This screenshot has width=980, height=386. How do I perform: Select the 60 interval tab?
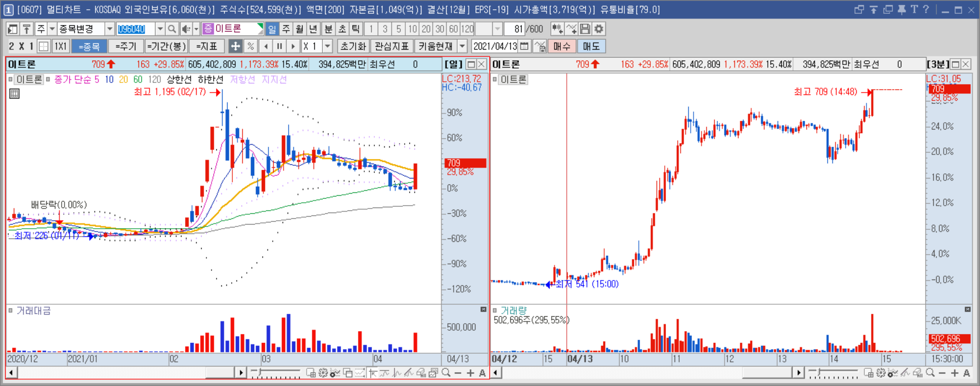[x=454, y=29]
